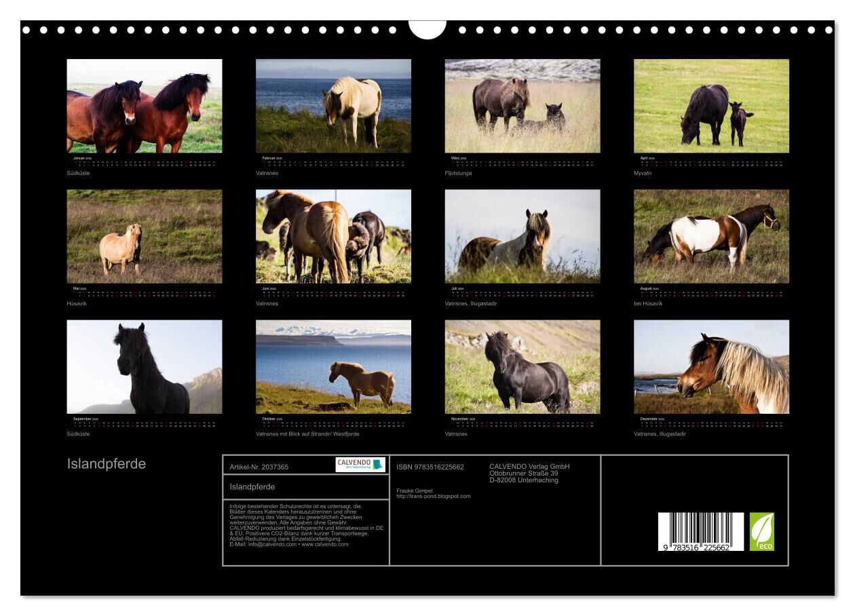Click the CALVENDO logo badge
The height and width of the screenshot is (616, 855).
(360, 465)
